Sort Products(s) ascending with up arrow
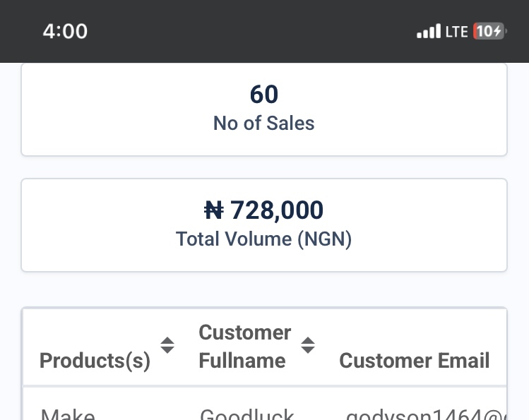This screenshot has height=420, width=529. point(167,340)
